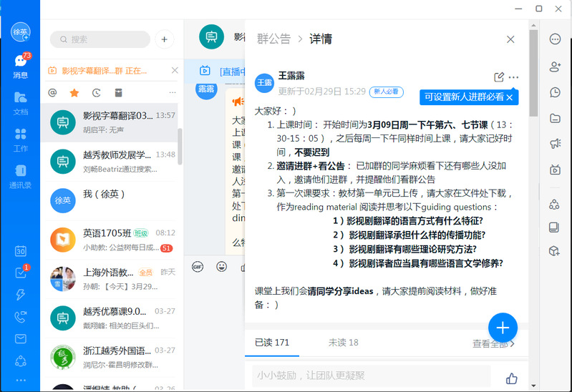Open the 文档 documents section
The image size is (572, 392).
click(20, 102)
